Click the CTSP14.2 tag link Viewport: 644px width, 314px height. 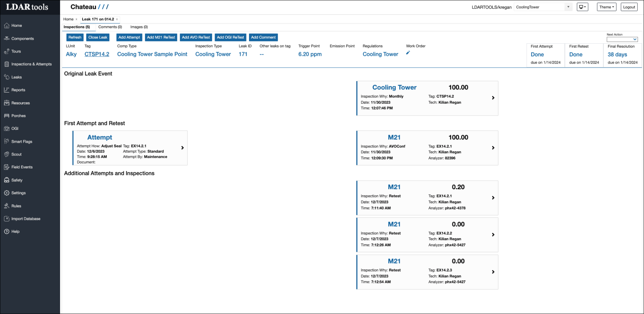tap(97, 54)
